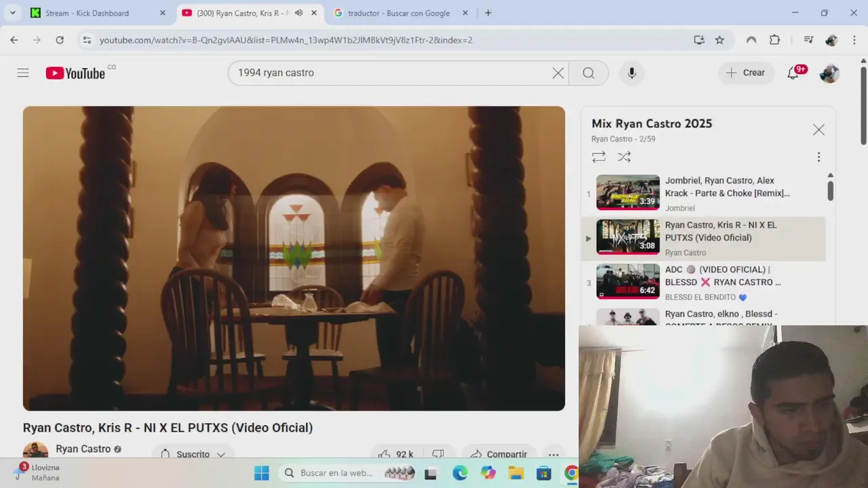Clear the search box with the X
868x488 pixels.
coord(558,73)
